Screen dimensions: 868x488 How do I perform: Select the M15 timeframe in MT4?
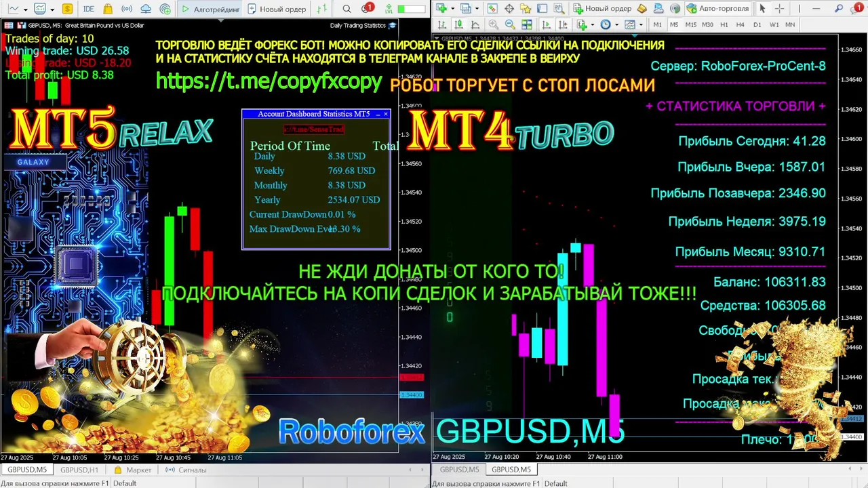tap(690, 24)
